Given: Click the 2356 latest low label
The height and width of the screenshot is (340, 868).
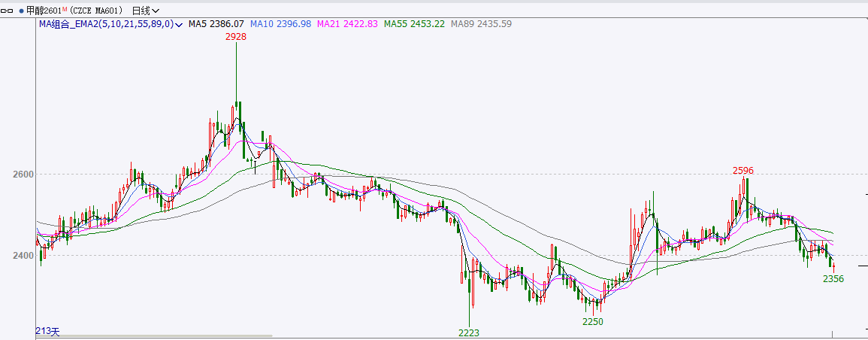Looking at the screenshot, I should coord(833,279).
